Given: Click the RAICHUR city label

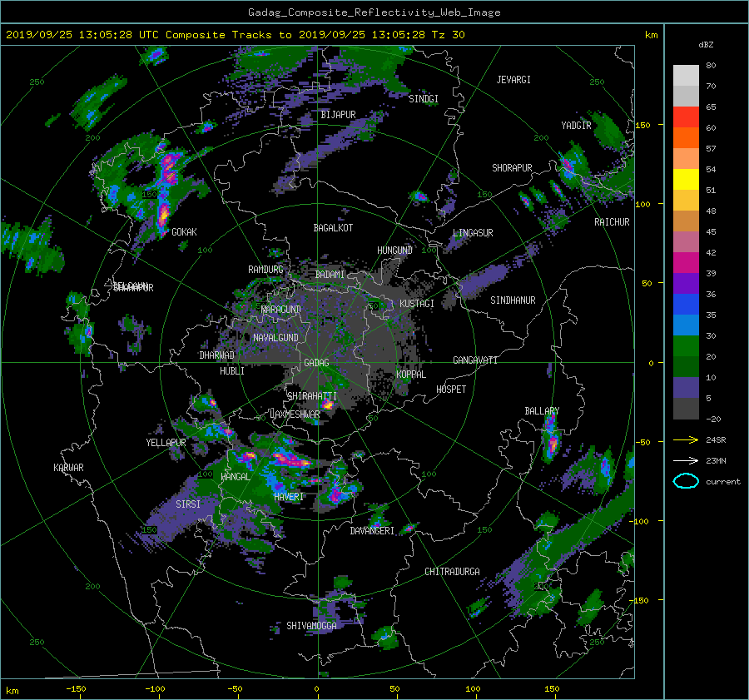Looking at the screenshot, I should tap(612, 222).
